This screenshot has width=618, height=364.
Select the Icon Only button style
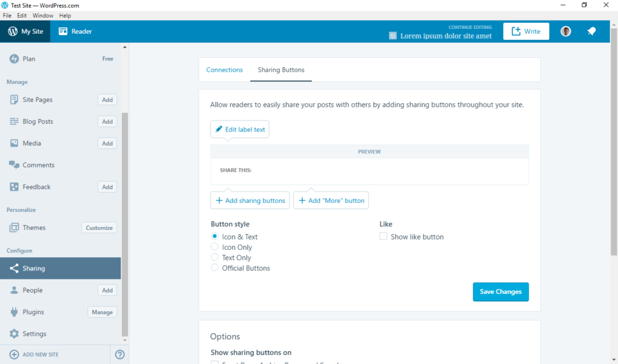click(x=214, y=247)
